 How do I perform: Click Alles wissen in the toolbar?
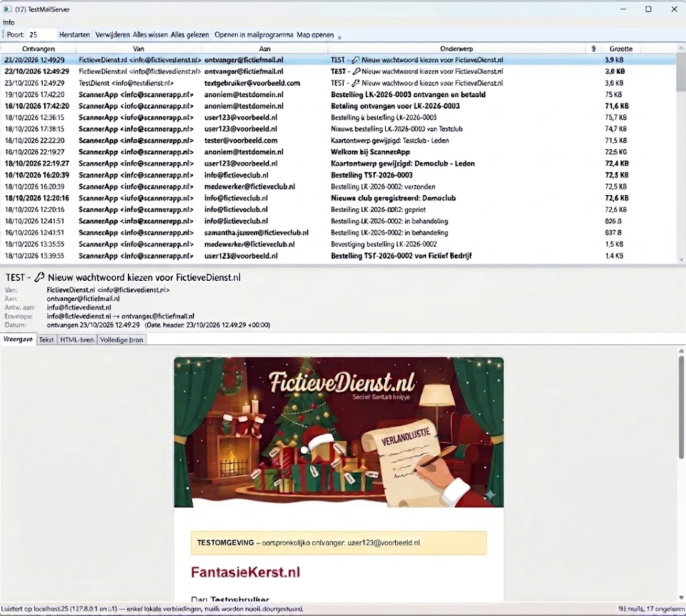(150, 35)
